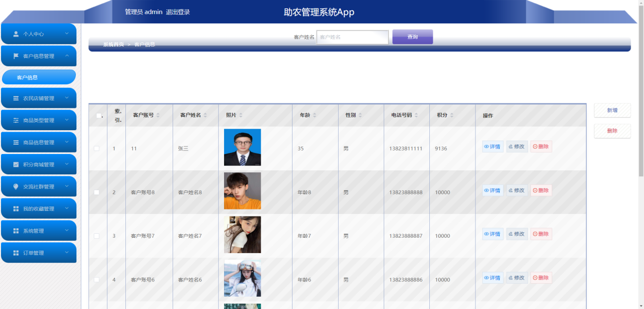This screenshot has width=644, height=309.
Task: Open 农民店铺管理 sidebar menu
Action: coord(39,98)
